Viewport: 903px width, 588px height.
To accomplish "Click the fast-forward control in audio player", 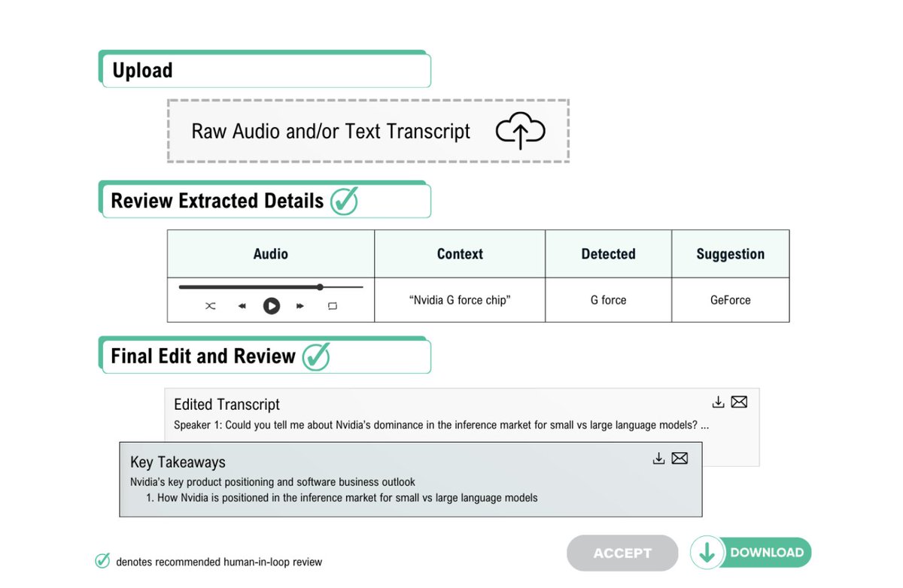I will (x=300, y=306).
